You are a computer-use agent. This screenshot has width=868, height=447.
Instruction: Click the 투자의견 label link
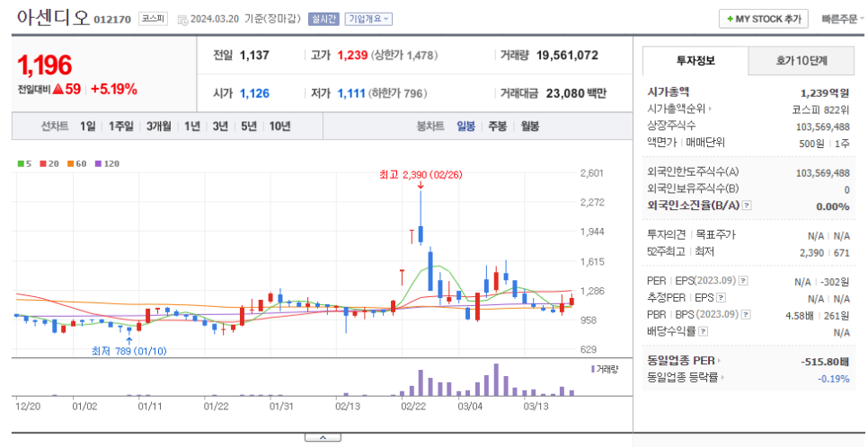coord(666,234)
